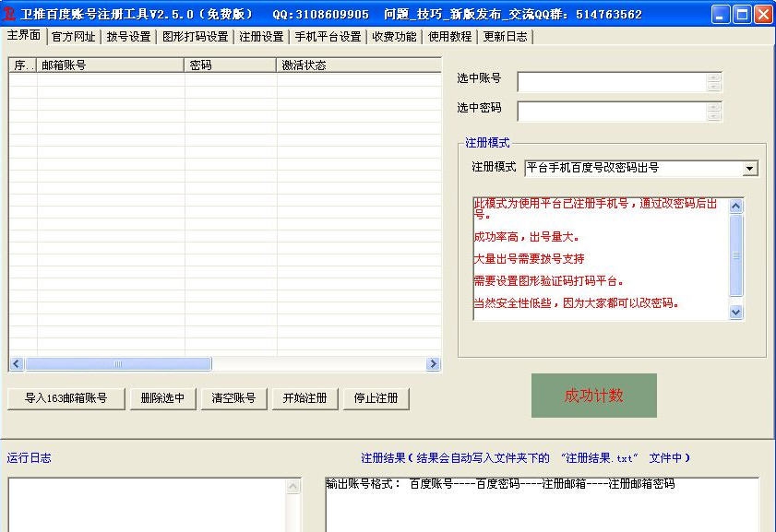Click the up stepper arrow beside 选中账号 field
776x532 pixels.
tap(715, 77)
